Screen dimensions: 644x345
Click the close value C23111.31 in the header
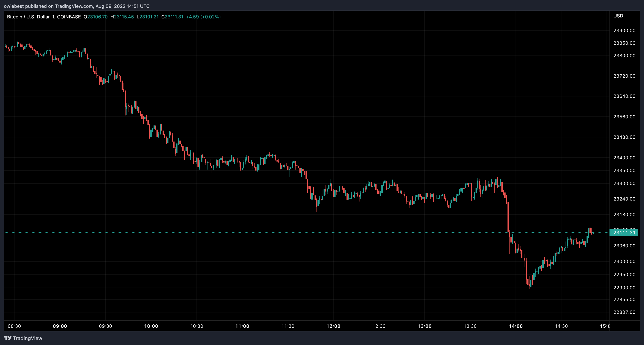coord(172,17)
